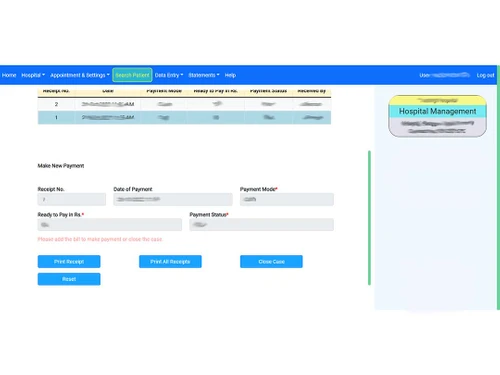Select the Search Patient tab
This screenshot has height=375, width=500.
(x=132, y=75)
